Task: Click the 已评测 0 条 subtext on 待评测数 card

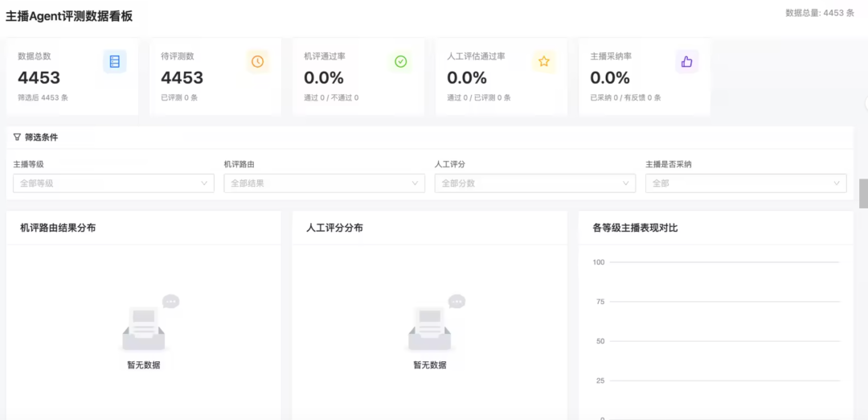Action: [x=179, y=97]
